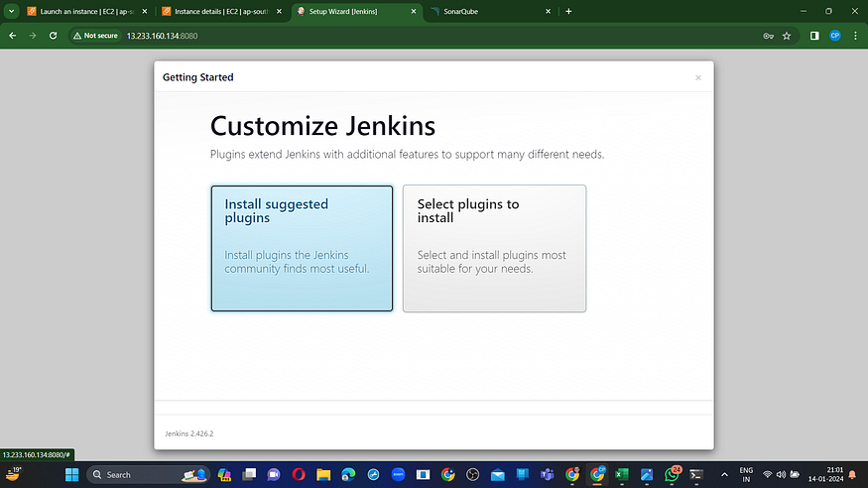Open volume control in tray

pyautogui.click(x=781, y=475)
